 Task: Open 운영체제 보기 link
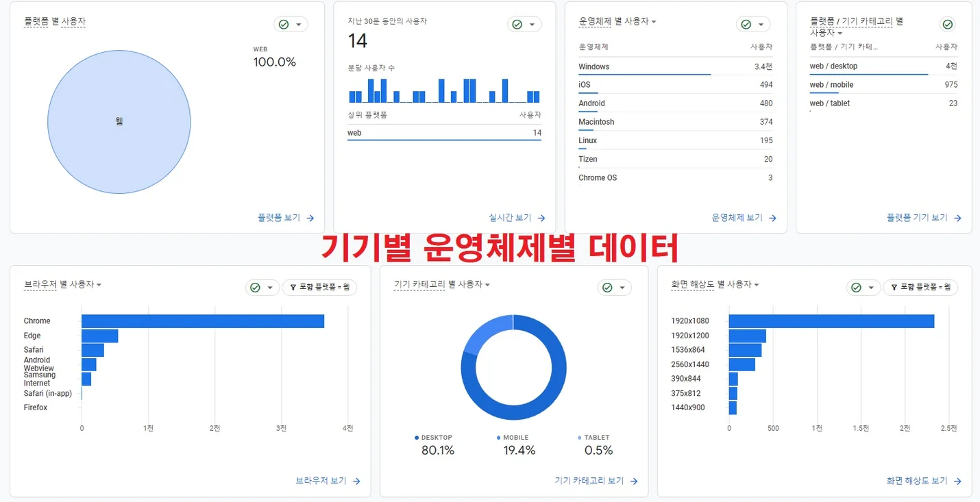[744, 218]
